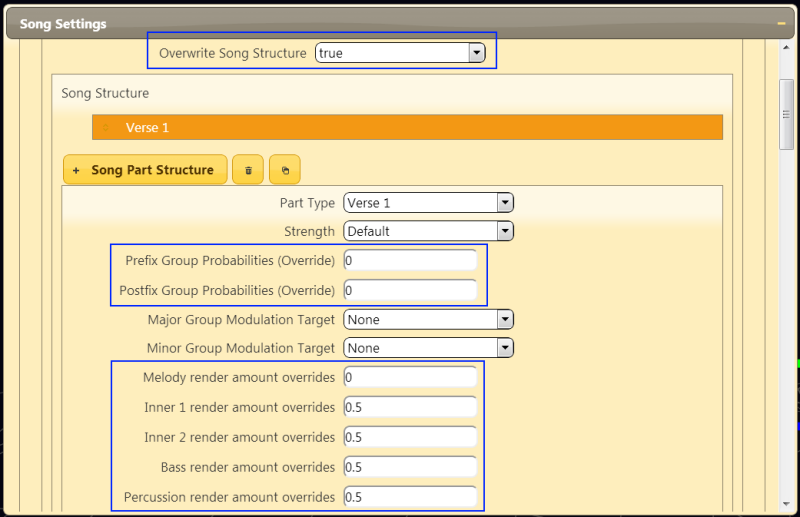Click the scrollbar up arrow
The width and height of the screenshot is (800, 517).
786,47
